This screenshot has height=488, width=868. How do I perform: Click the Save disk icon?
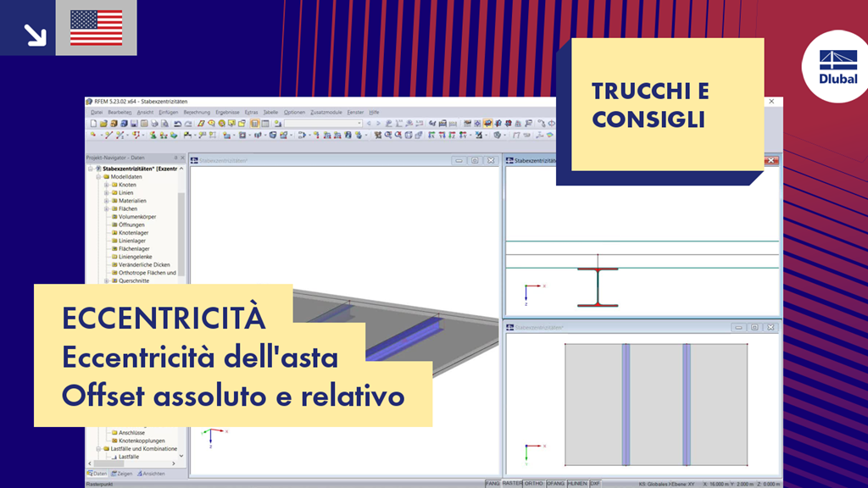[134, 124]
